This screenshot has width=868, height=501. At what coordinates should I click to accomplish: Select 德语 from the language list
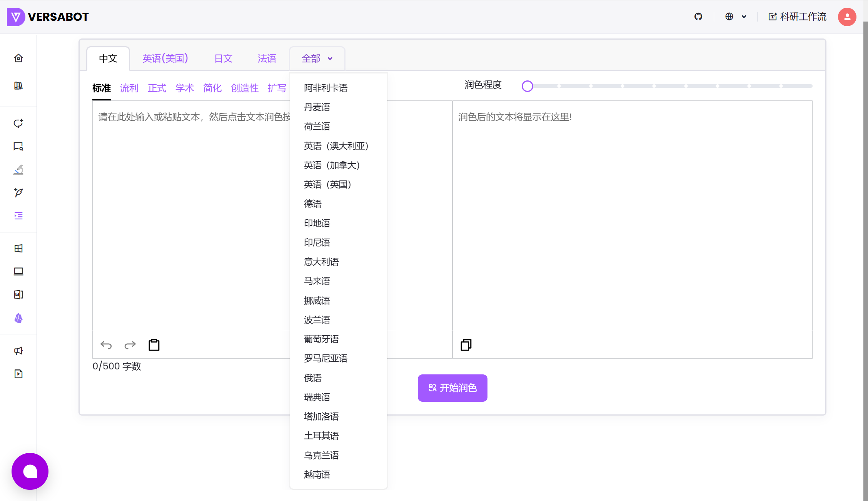[x=312, y=204]
